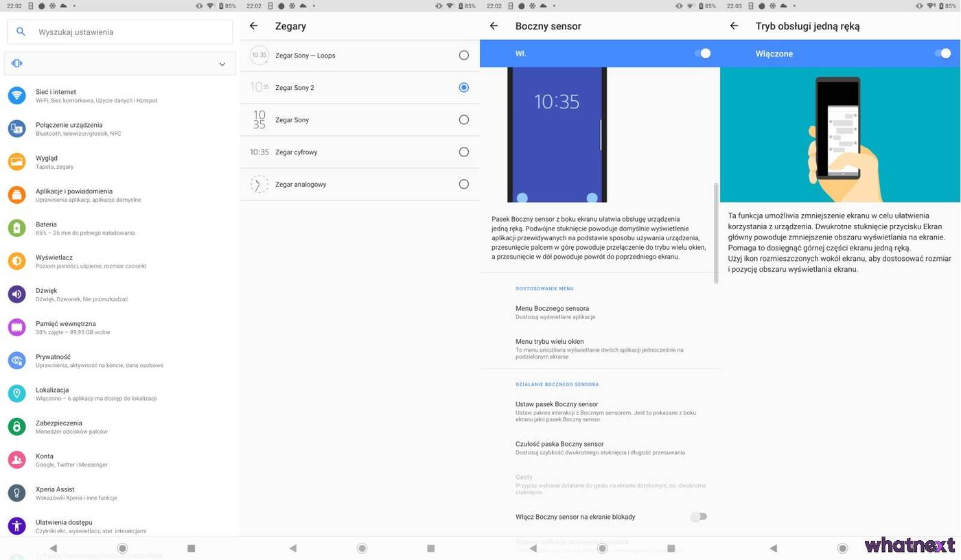Expand the chevron next to vibration setting
Screen dimensions: 961x560
coord(222,63)
